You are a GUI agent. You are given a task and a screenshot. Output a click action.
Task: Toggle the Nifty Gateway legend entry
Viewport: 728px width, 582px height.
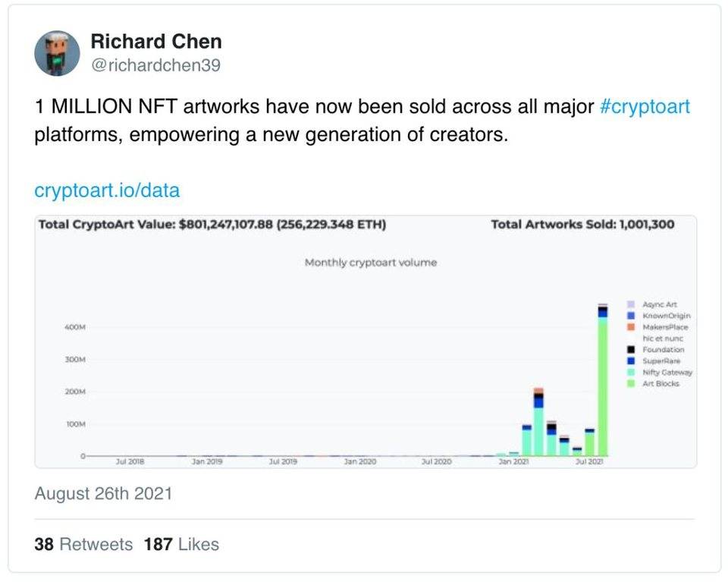(x=660, y=372)
